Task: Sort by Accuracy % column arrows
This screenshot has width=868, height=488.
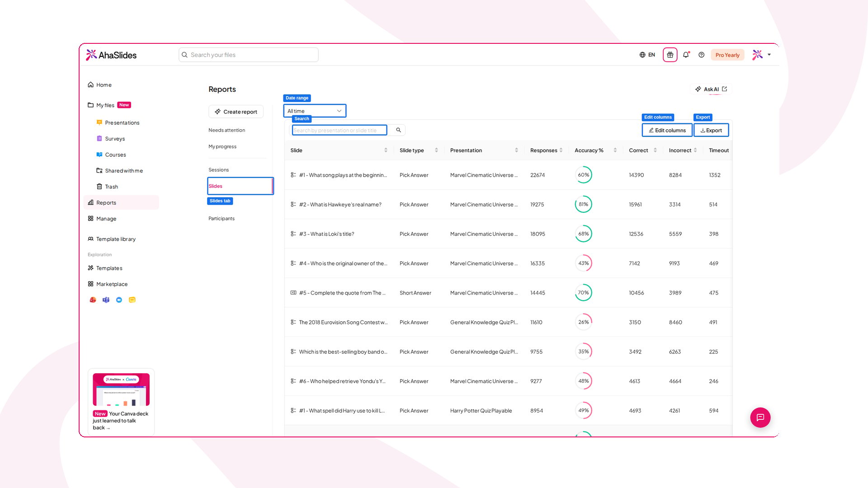Action: (615, 150)
